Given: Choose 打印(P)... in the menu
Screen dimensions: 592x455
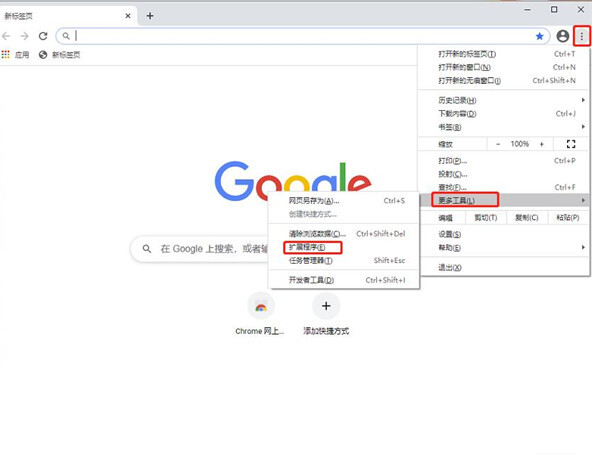Looking at the screenshot, I should (x=504, y=160).
